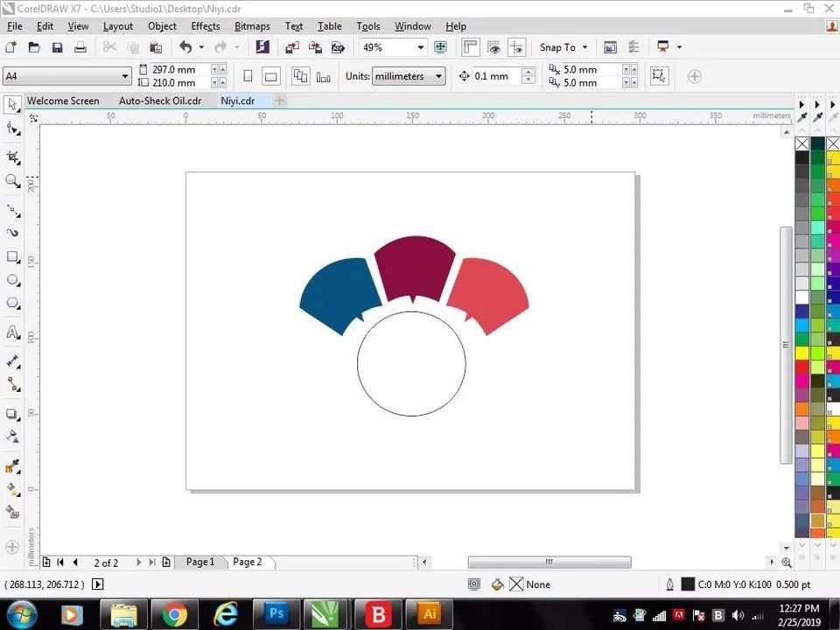The image size is (840, 630).
Task: Click the Save disk icon
Action: [x=57, y=47]
